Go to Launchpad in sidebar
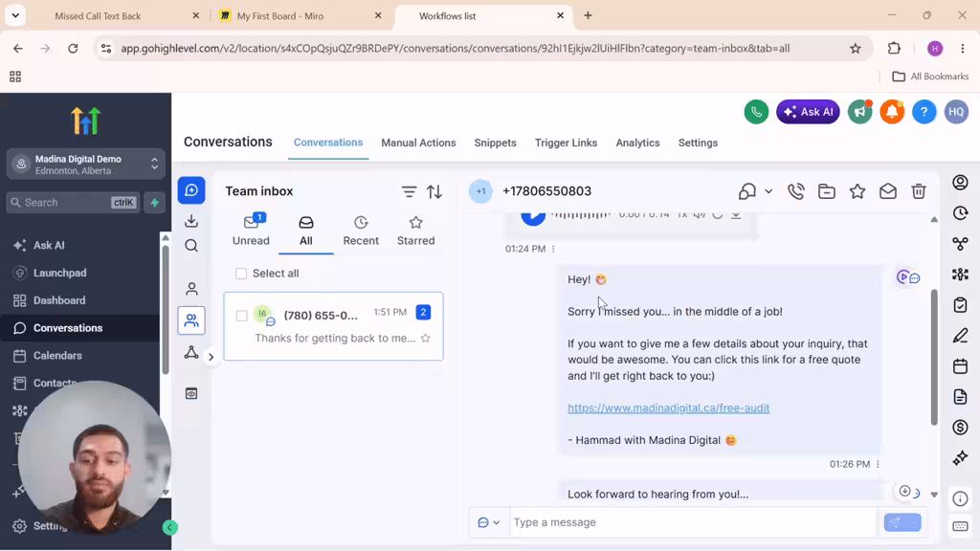This screenshot has width=980, height=551. coord(59,273)
